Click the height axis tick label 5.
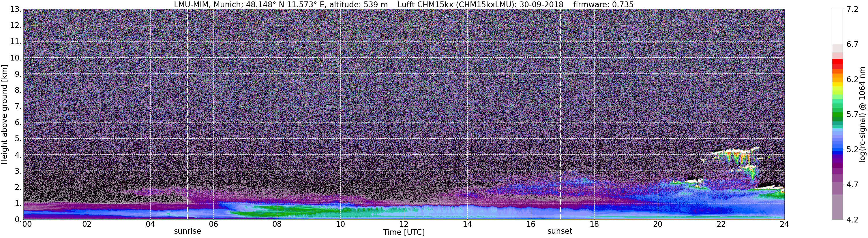Image resolution: width=868 pixels, height=238 pixels. tap(18, 138)
